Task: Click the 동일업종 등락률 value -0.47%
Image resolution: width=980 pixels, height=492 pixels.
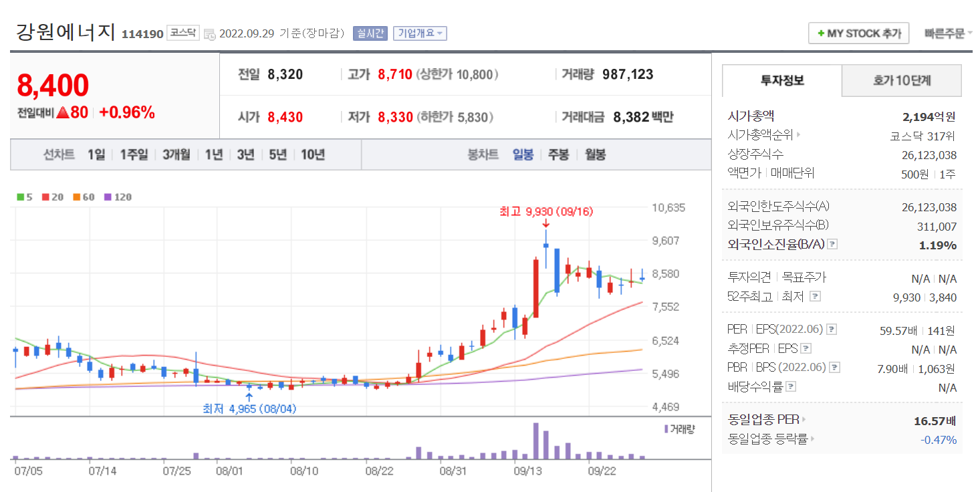Action: pyautogui.click(x=939, y=440)
